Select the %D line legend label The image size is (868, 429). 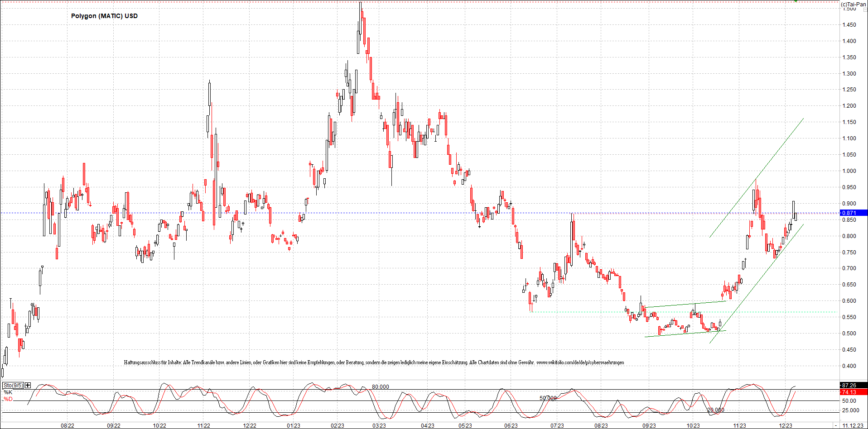(8, 399)
